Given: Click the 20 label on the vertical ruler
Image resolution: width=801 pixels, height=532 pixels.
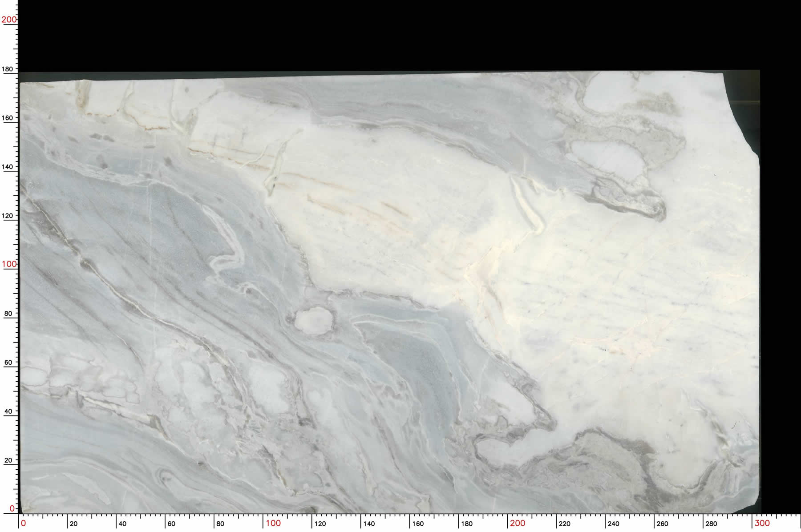Looking at the screenshot, I should [8, 460].
